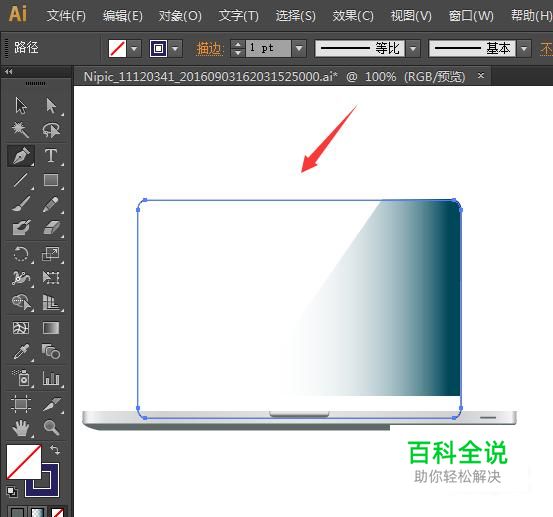
Task: Select the Selection tool (black arrow)
Action: [x=21, y=106]
